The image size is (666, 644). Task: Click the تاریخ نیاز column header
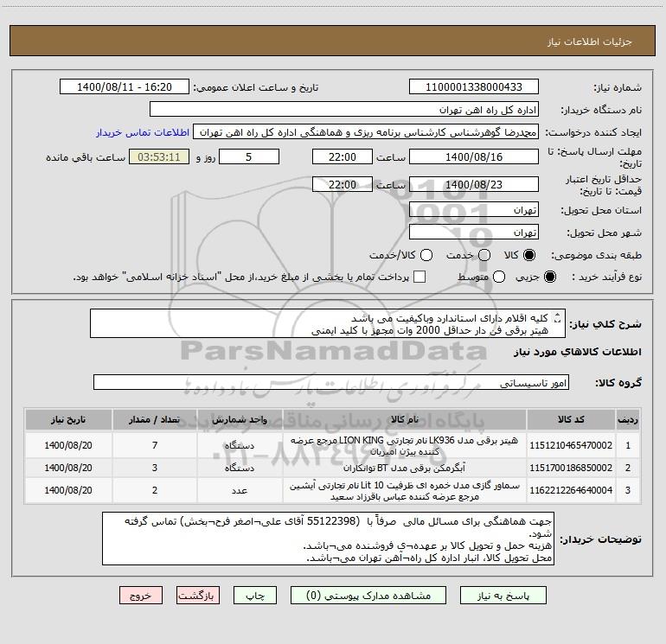(68, 419)
